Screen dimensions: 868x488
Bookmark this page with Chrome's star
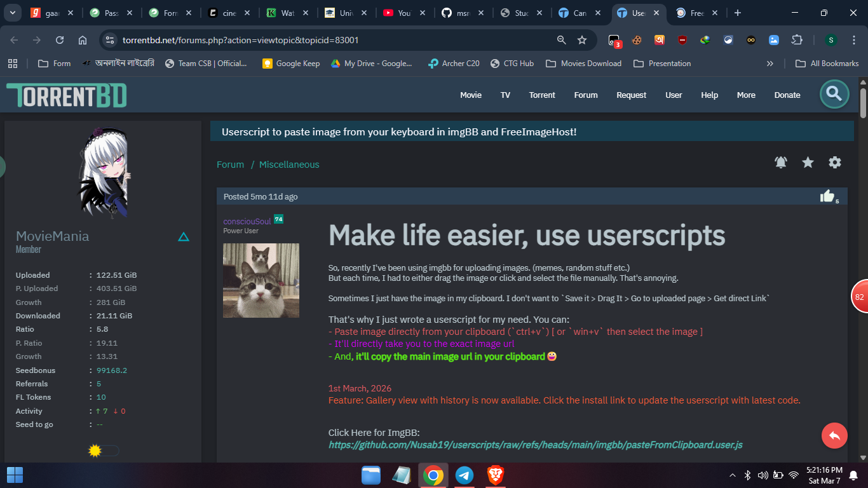tap(582, 40)
